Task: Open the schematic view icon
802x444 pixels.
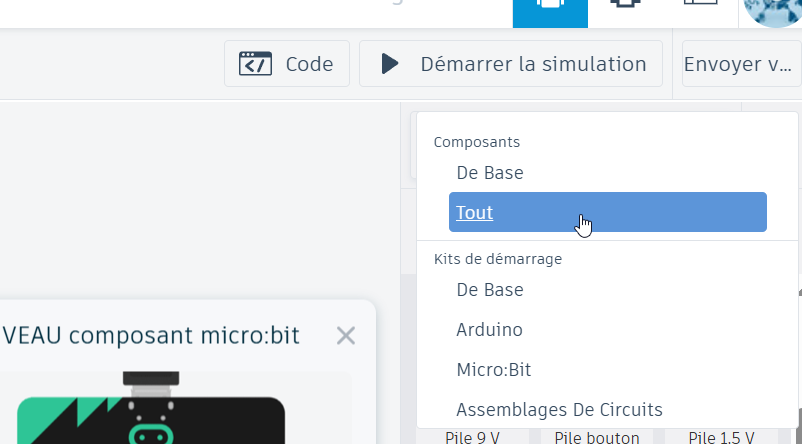Action: 625,8
